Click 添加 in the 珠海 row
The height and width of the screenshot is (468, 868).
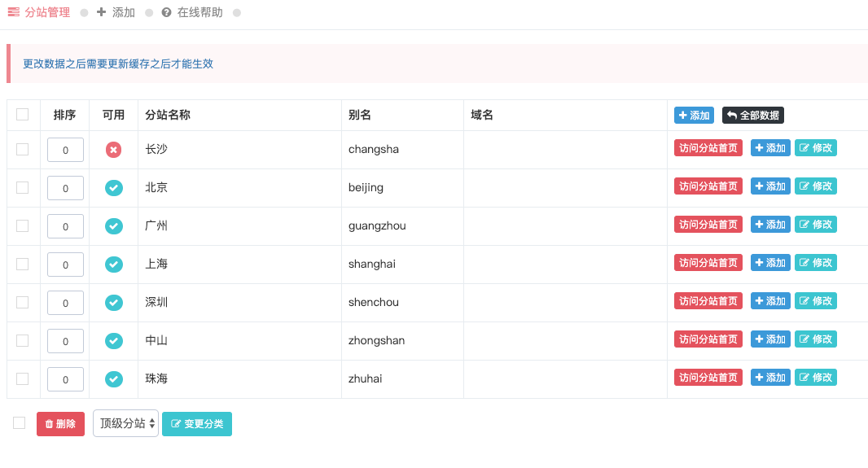pyautogui.click(x=770, y=377)
